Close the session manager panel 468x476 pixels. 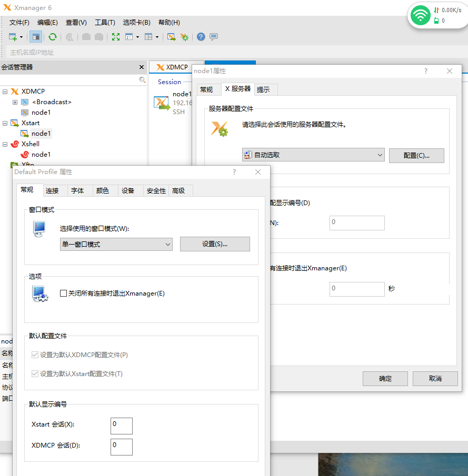pos(142,67)
